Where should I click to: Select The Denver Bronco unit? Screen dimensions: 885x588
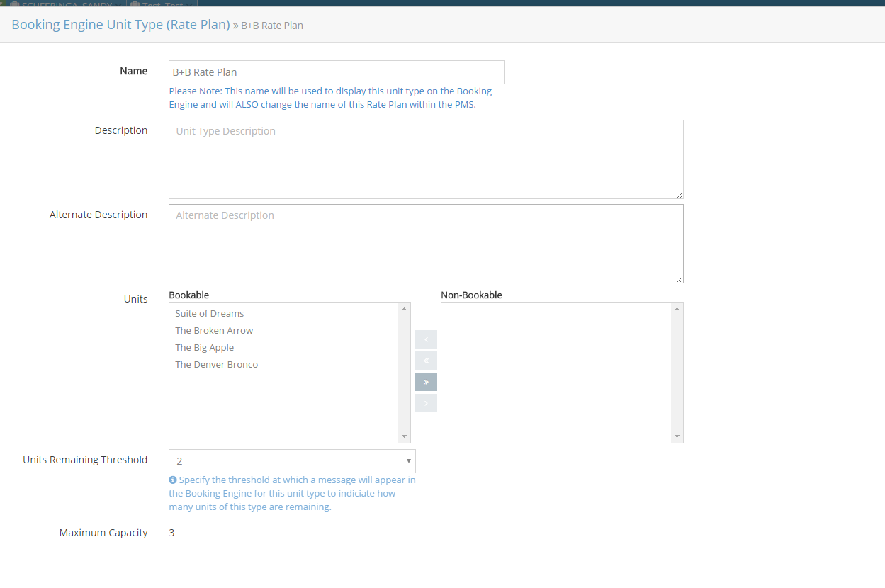[217, 365]
